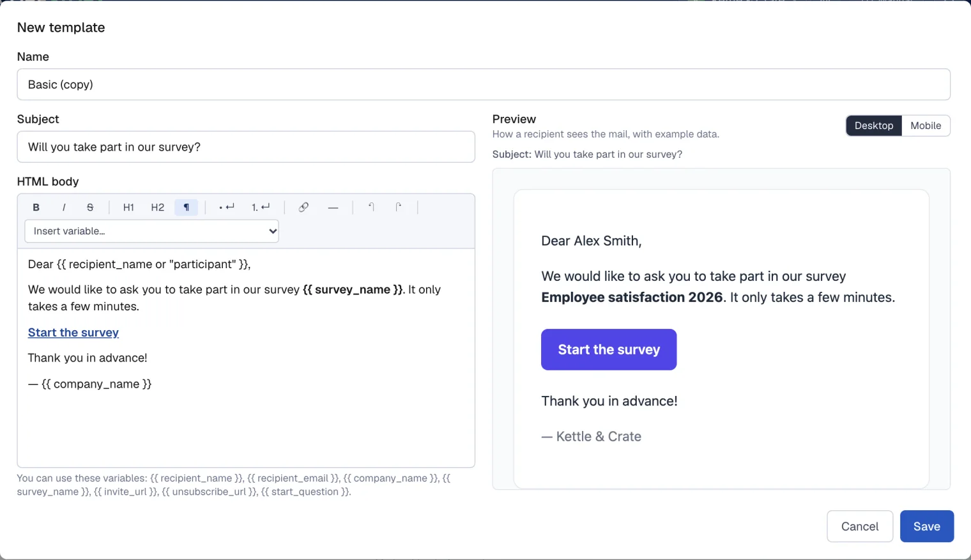
Task: Save the new template
Action: [x=927, y=526]
